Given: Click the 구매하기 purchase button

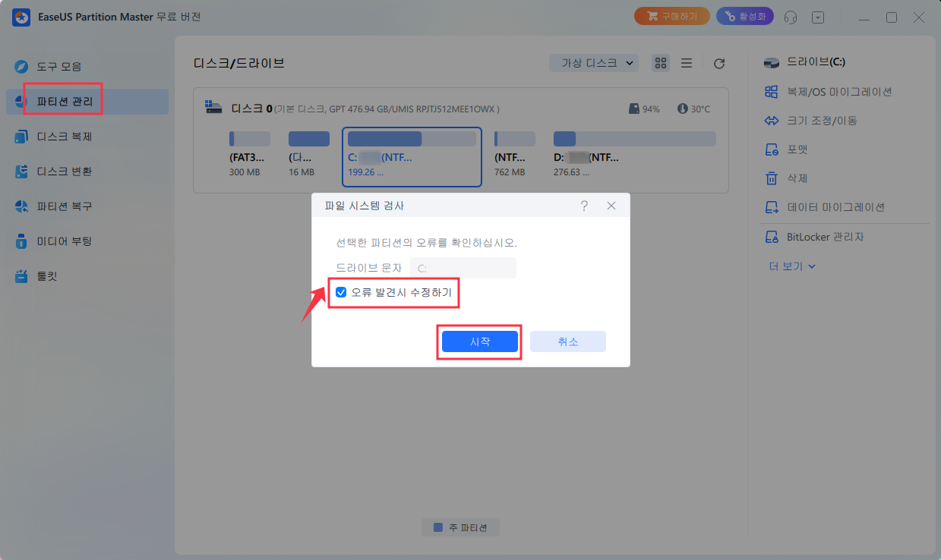Looking at the screenshot, I should [671, 16].
